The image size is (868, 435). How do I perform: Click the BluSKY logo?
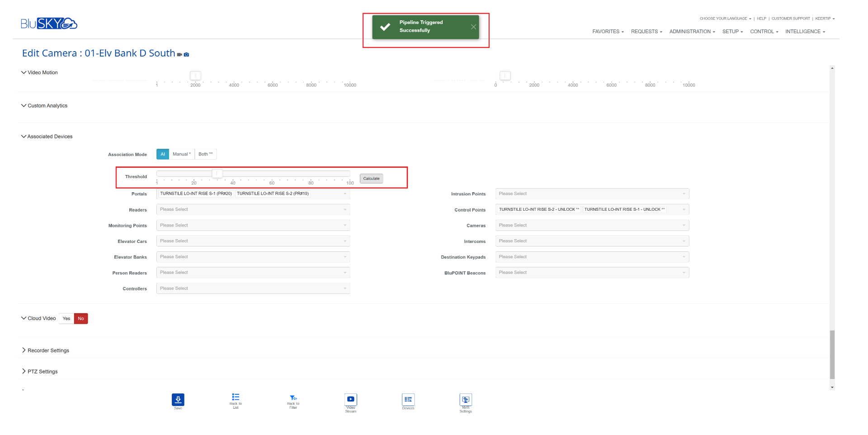click(x=49, y=24)
